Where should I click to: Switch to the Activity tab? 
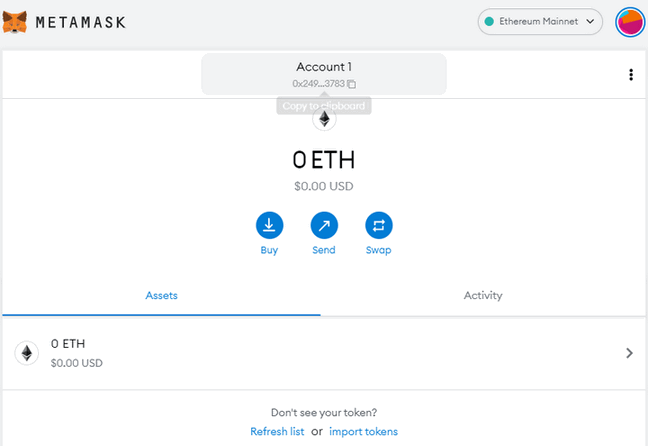point(483,296)
